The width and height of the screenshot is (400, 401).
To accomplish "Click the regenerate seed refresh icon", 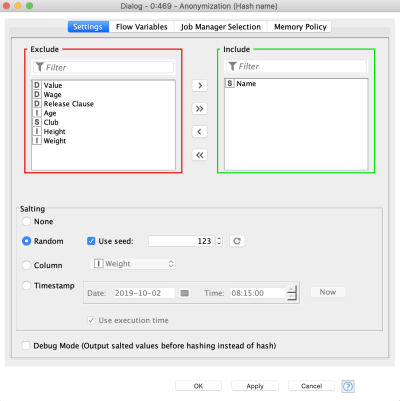I will pyautogui.click(x=237, y=241).
